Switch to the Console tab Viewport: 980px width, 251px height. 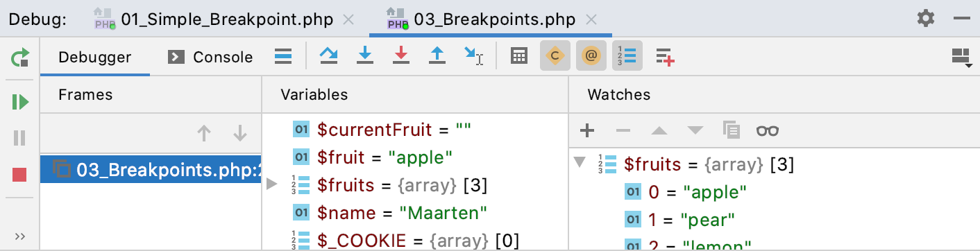212,57
